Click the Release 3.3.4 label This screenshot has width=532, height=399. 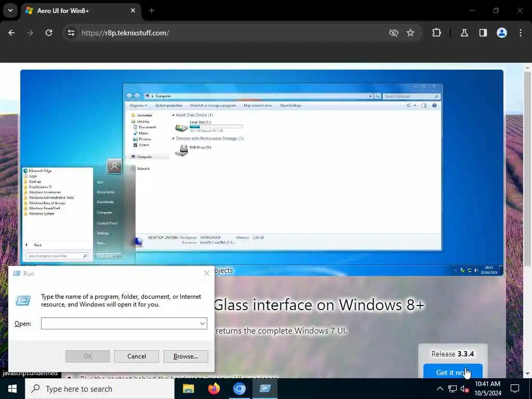(453, 354)
